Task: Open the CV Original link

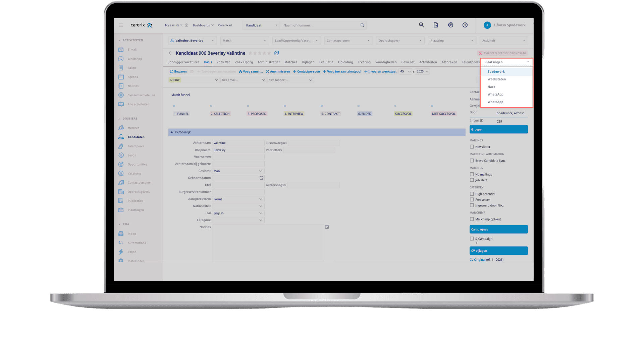Action: [477, 260]
